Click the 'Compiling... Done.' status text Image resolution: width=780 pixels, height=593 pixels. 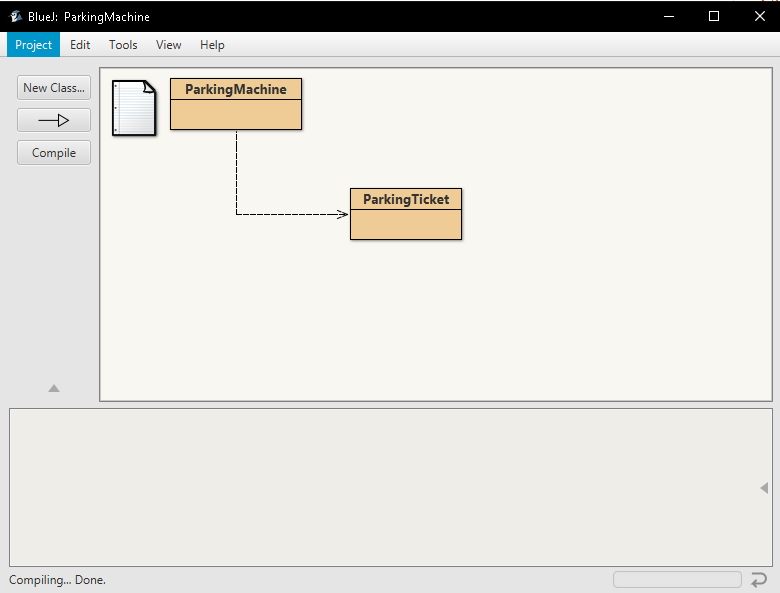pos(57,580)
